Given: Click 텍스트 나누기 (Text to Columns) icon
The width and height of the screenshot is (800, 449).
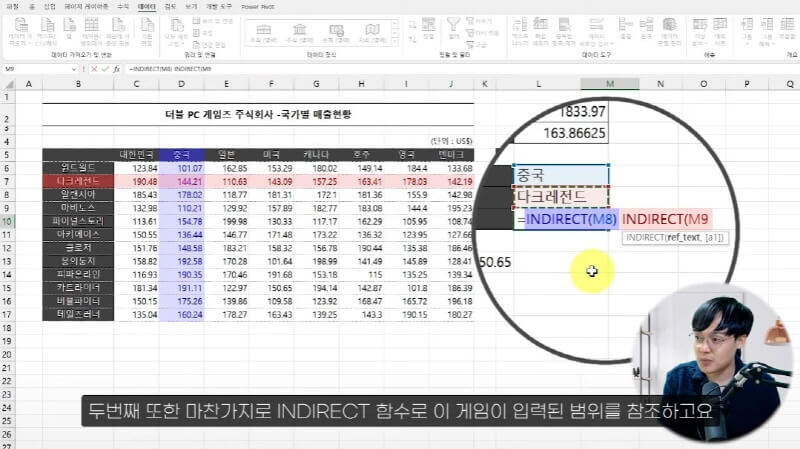Looking at the screenshot, I should click(x=520, y=32).
